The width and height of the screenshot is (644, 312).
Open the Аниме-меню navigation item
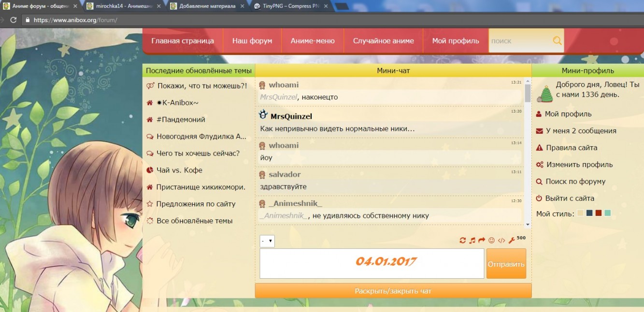(312, 41)
